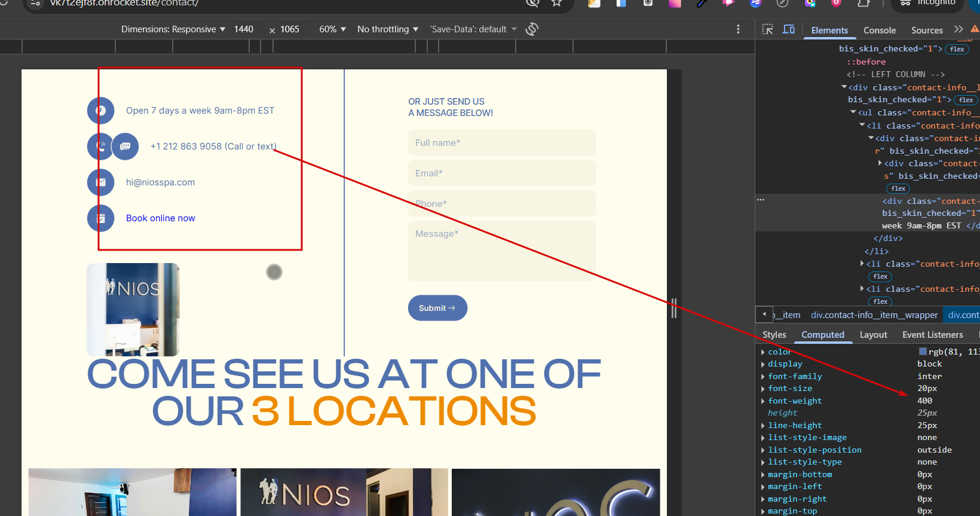The height and width of the screenshot is (516, 980).
Task: Open the 60% zoom dropdown
Action: (333, 29)
